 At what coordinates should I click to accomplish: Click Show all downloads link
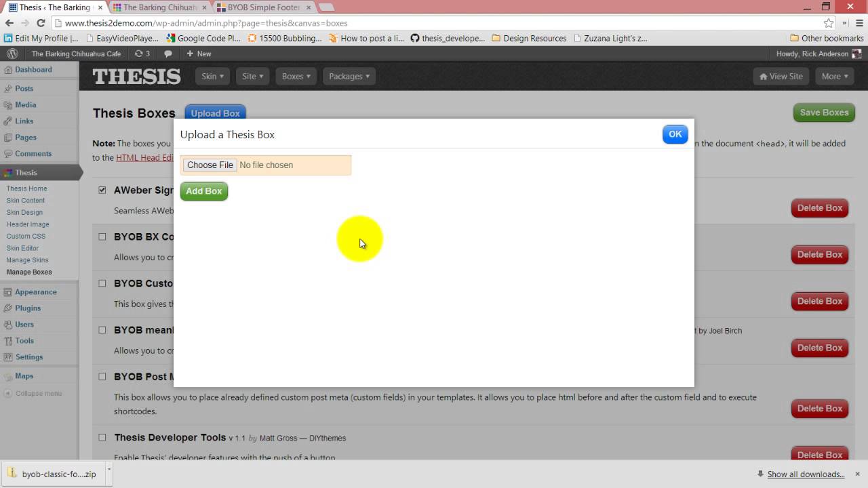click(x=806, y=474)
